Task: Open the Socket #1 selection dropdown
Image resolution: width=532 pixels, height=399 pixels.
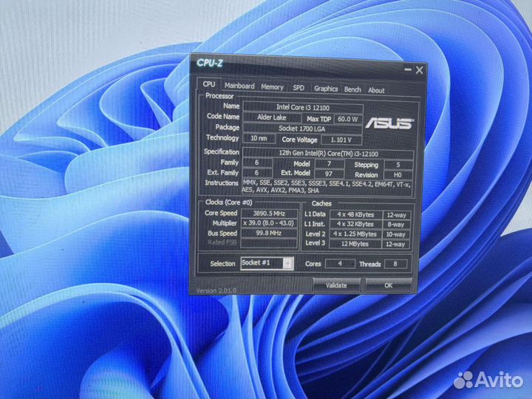Action: tap(288, 263)
